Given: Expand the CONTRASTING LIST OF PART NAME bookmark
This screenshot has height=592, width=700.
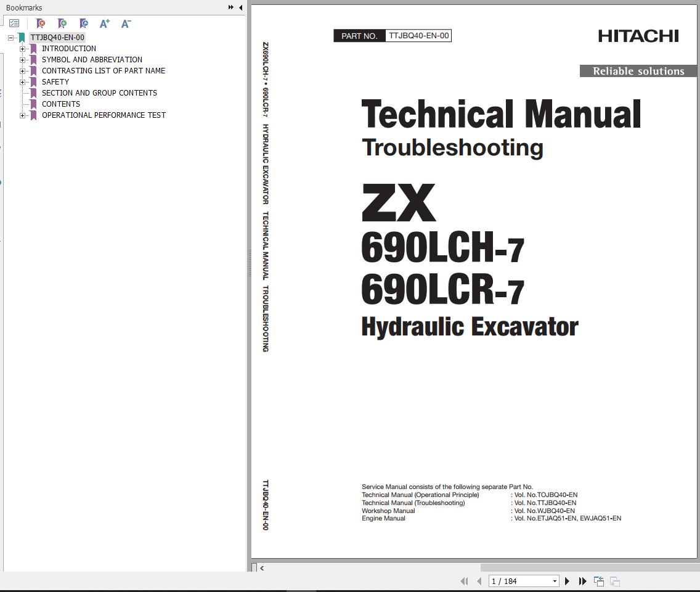Looking at the screenshot, I should pyautogui.click(x=22, y=71).
